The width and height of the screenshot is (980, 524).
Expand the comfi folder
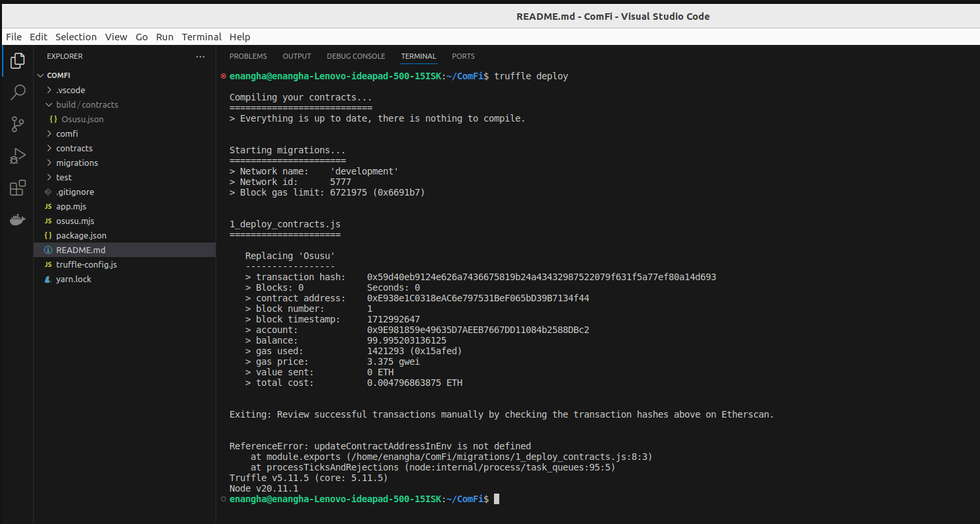click(x=50, y=134)
